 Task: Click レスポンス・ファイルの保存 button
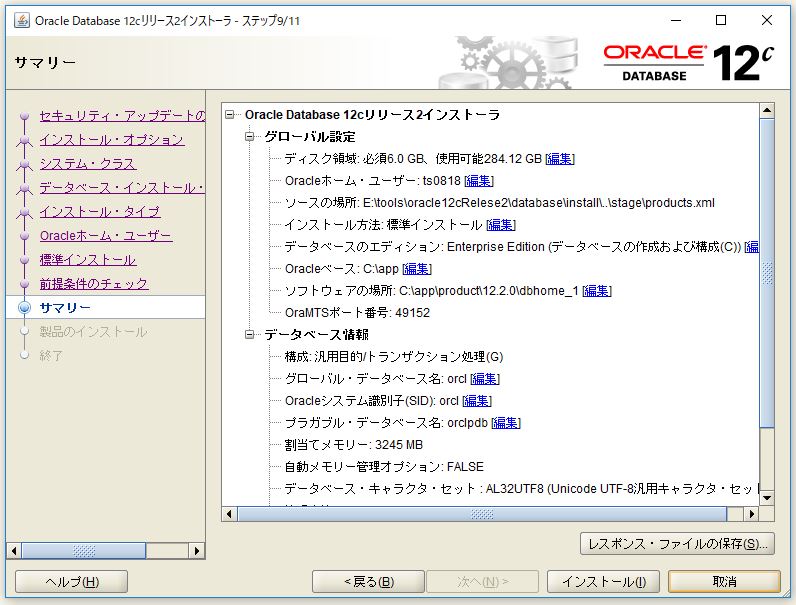[x=677, y=544]
